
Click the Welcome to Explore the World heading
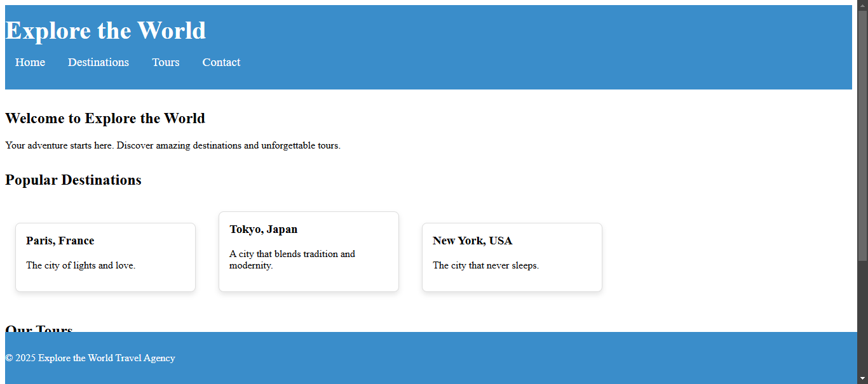coord(104,118)
